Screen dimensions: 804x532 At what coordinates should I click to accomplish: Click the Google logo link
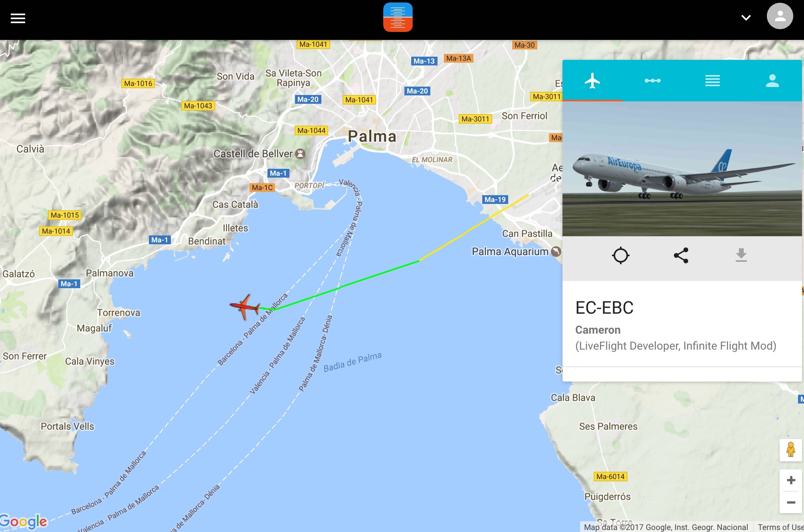pyautogui.click(x=24, y=521)
